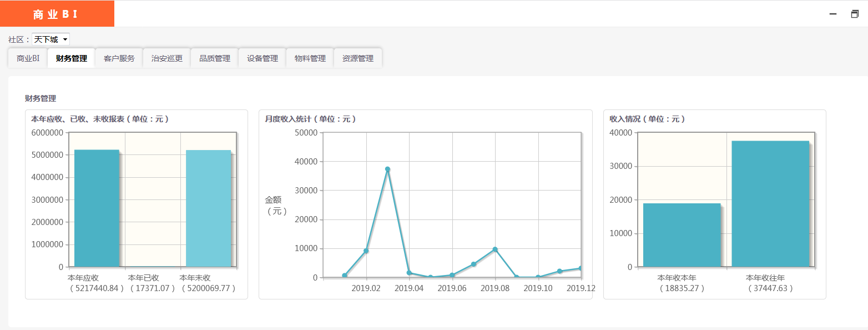The width and height of the screenshot is (868, 330).
Task: Open the 资源管理 tab
Action: (358, 58)
